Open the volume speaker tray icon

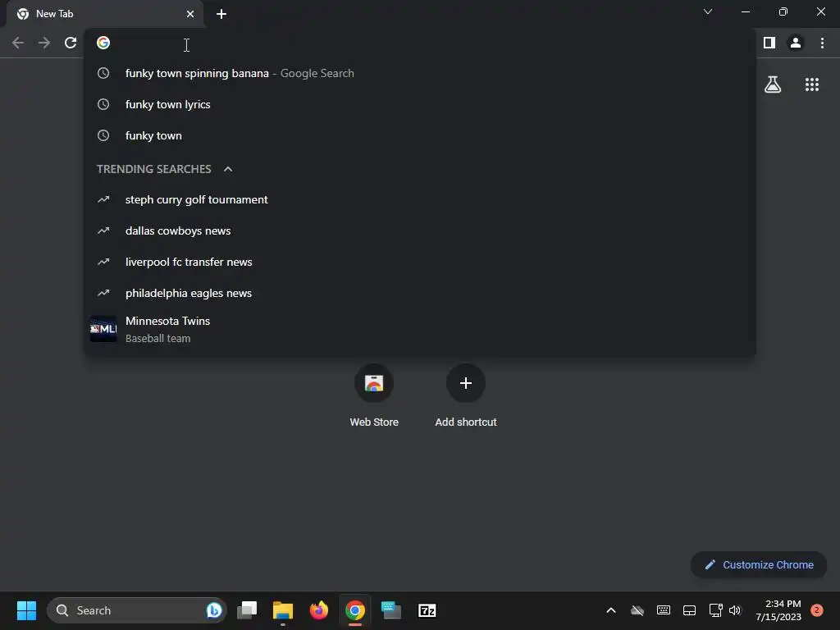(735, 610)
